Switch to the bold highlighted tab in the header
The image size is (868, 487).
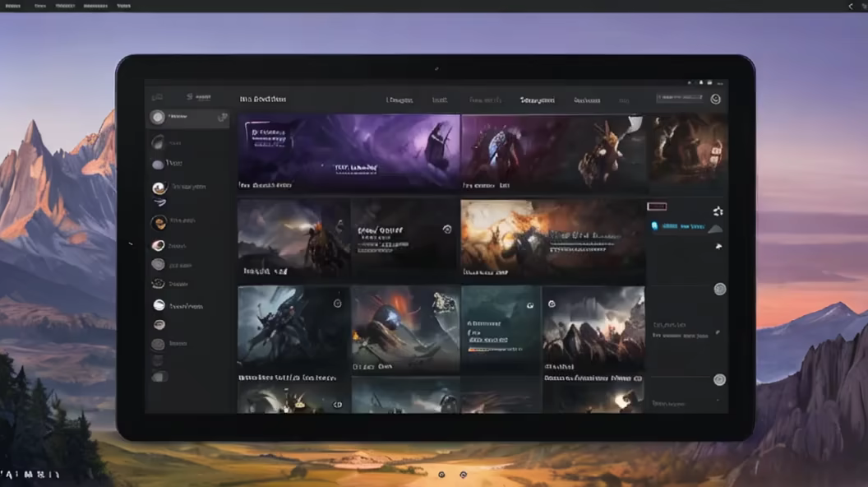[x=537, y=100]
